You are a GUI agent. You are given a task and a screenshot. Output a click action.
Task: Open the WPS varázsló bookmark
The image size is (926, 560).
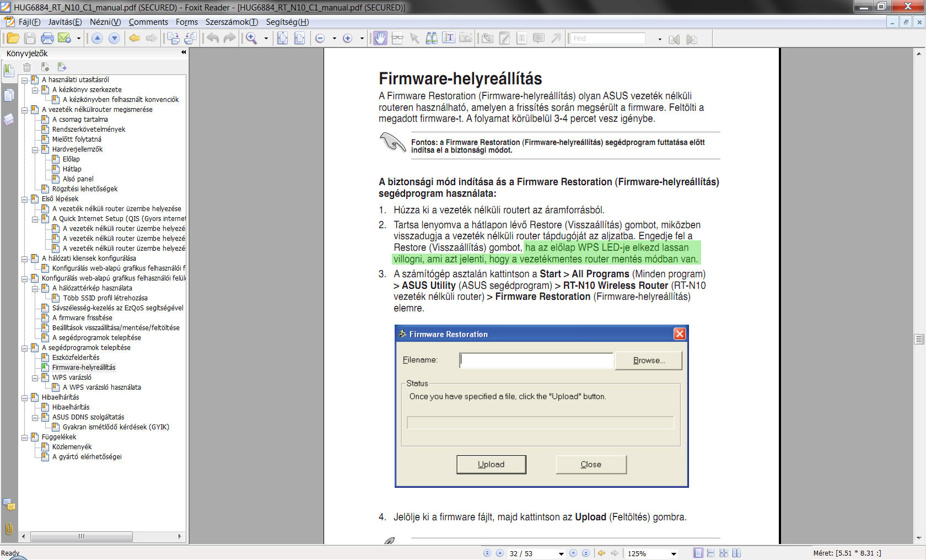[x=72, y=378]
